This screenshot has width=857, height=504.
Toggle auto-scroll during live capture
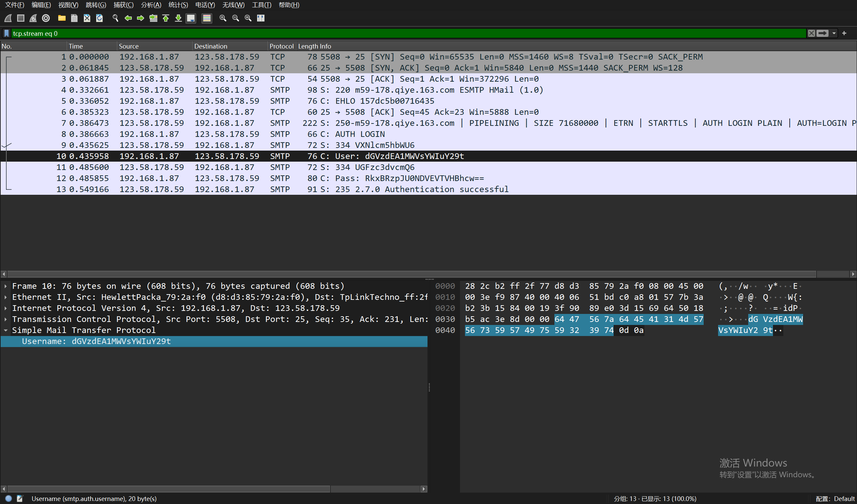point(191,18)
